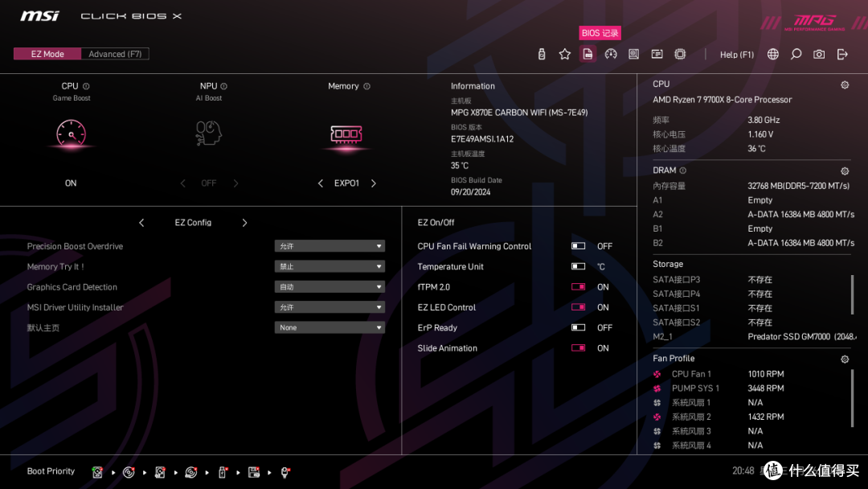Viewport: 868px width, 489px height.
Task: Toggle the EZ LED Control switch
Action: click(578, 307)
